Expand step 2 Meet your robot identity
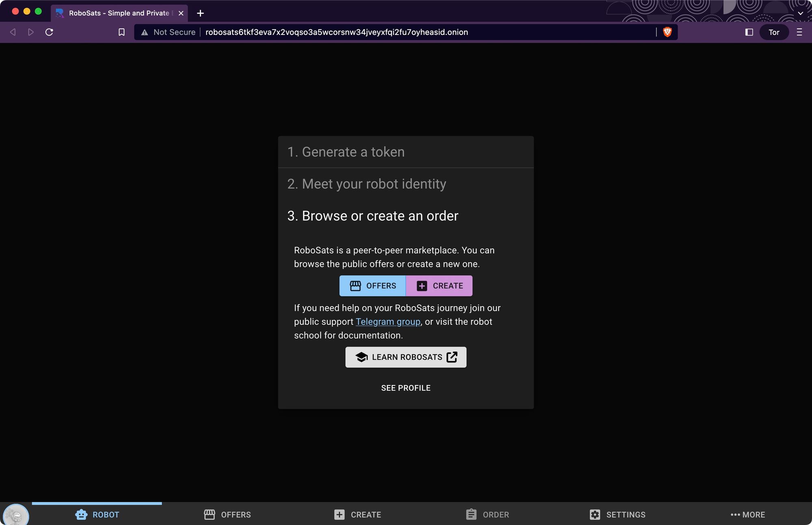 click(x=406, y=184)
